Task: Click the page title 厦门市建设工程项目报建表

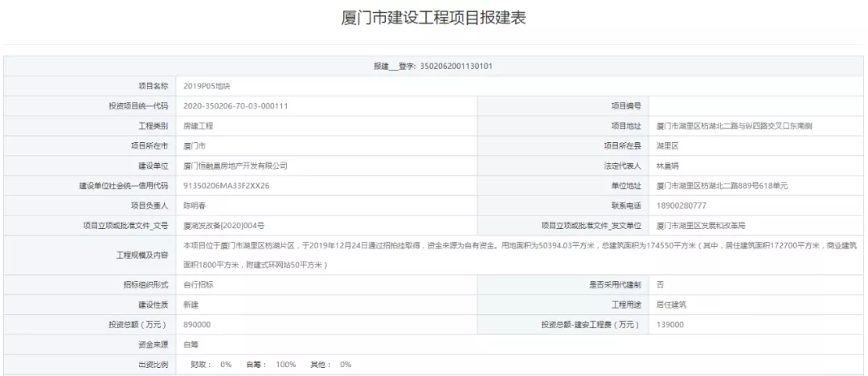Action: click(433, 18)
